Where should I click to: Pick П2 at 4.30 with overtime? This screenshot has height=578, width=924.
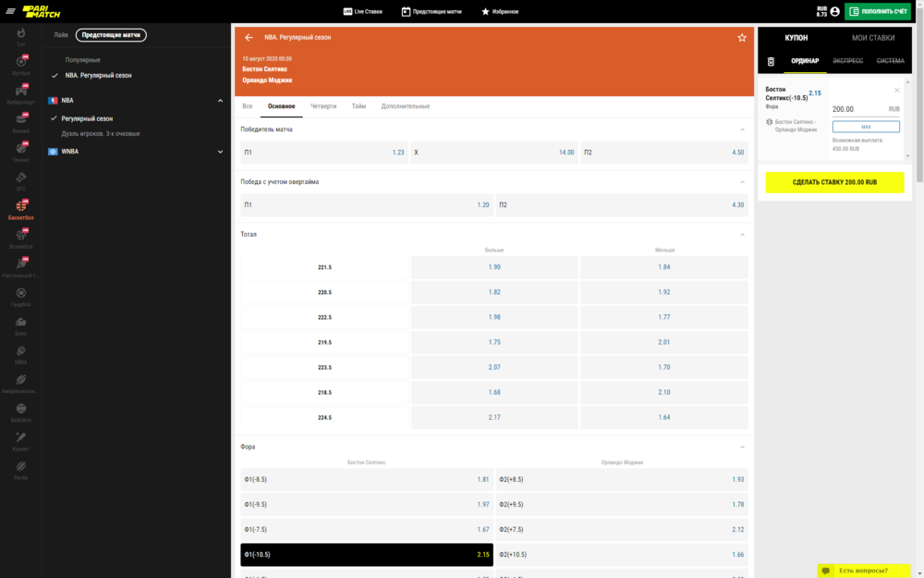pyautogui.click(x=622, y=204)
